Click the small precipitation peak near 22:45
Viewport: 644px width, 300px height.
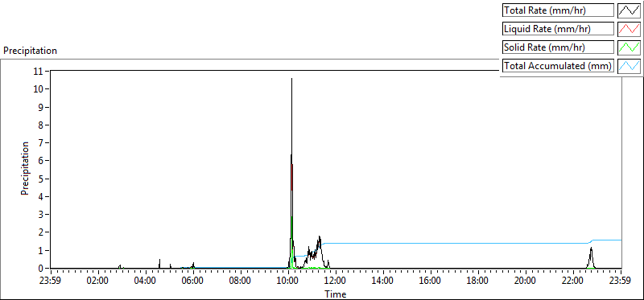click(591, 257)
